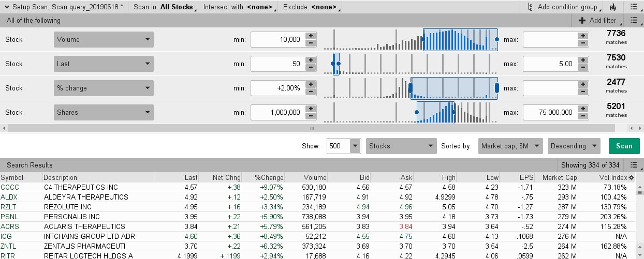Click the PSNL symbol

[9, 217]
